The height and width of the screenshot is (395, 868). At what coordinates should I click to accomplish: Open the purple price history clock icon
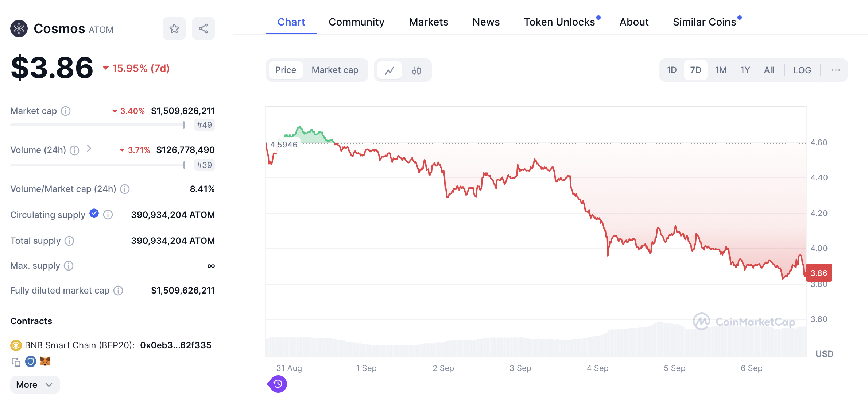tap(278, 384)
